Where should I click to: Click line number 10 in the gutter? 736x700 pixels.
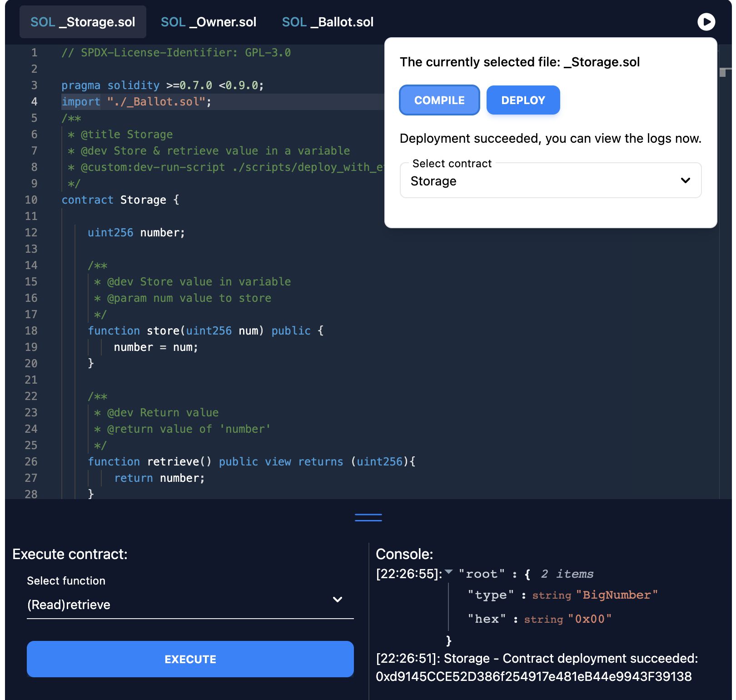coord(31,200)
